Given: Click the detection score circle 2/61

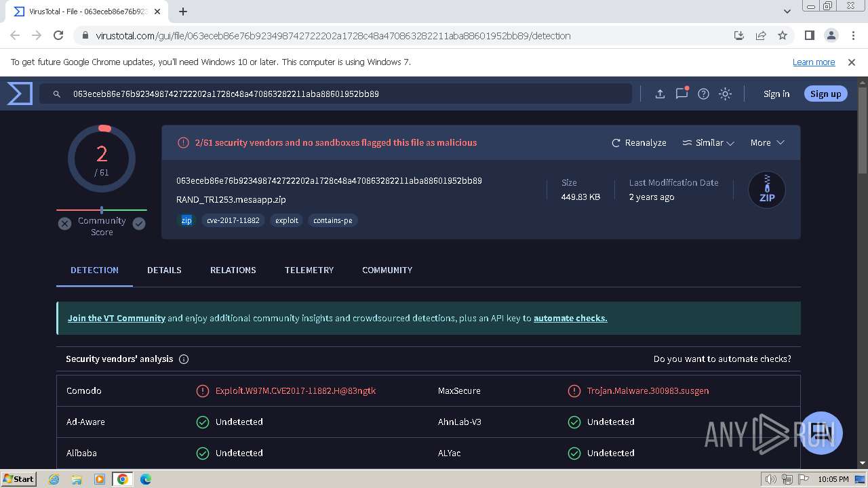Looking at the screenshot, I should point(102,159).
